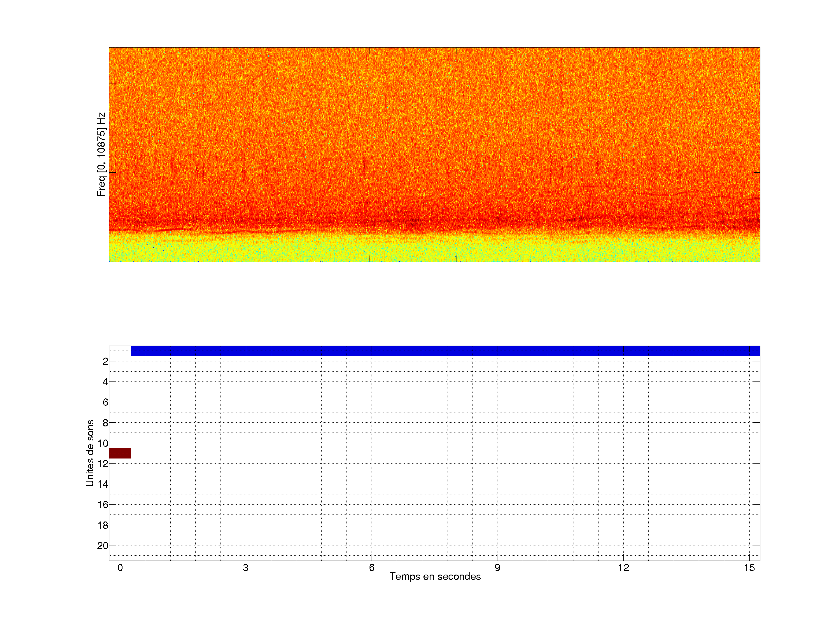Click the sound unit tick label 18
This screenshot has width=840, height=630.
[x=103, y=525]
